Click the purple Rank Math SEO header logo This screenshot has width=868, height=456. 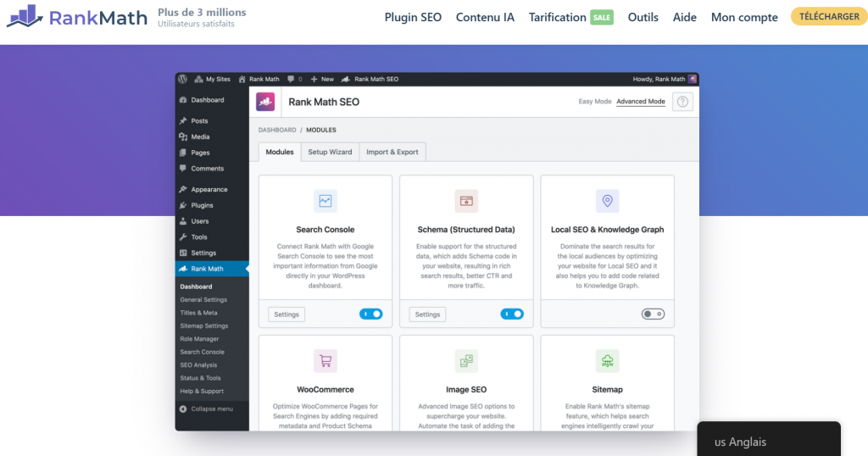point(265,102)
